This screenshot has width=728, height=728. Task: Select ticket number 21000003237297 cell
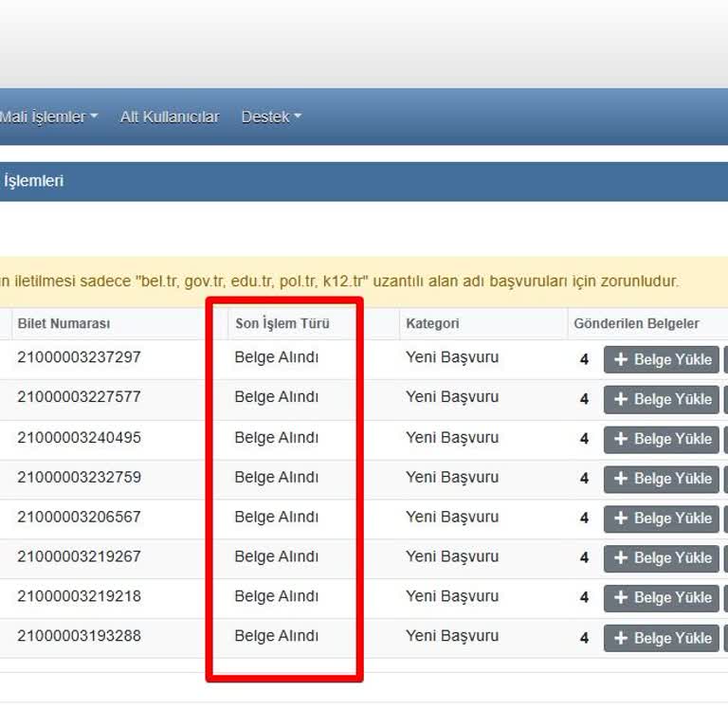tap(79, 357)
